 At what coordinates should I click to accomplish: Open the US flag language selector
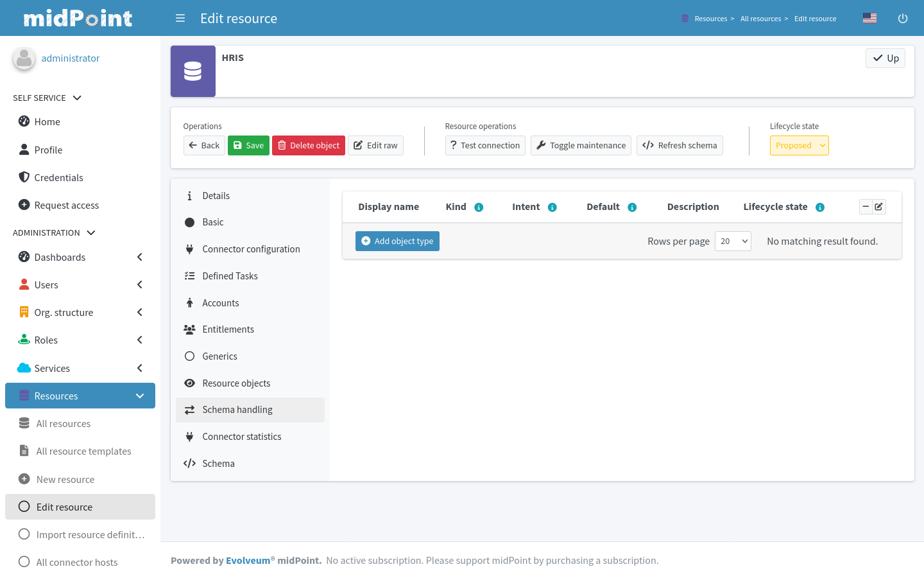[869, 18]
